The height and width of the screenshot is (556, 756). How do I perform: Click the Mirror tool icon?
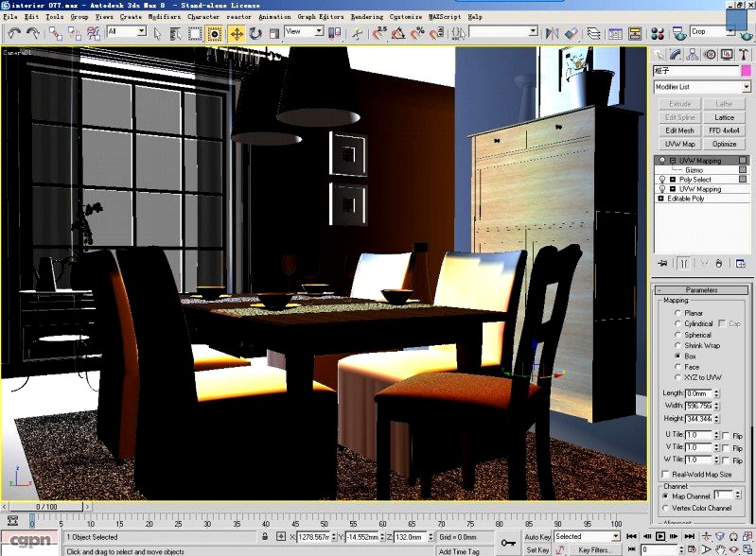(552, 33)
